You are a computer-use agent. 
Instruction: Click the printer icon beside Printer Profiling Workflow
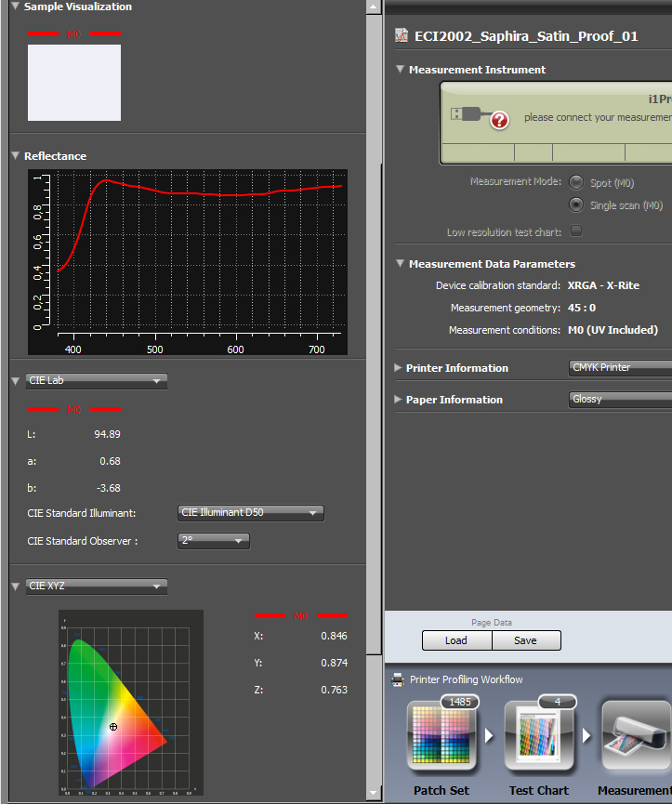(397, 679)
